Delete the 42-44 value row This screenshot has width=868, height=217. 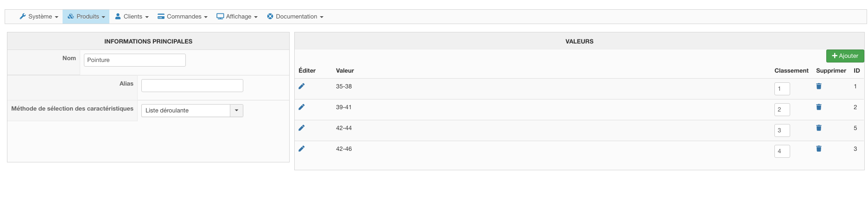tap(819, 128)
